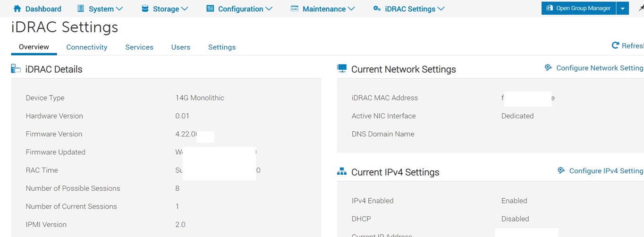644x237 pixels.
Task: Select the Overview tab
Action: (34, 47)
